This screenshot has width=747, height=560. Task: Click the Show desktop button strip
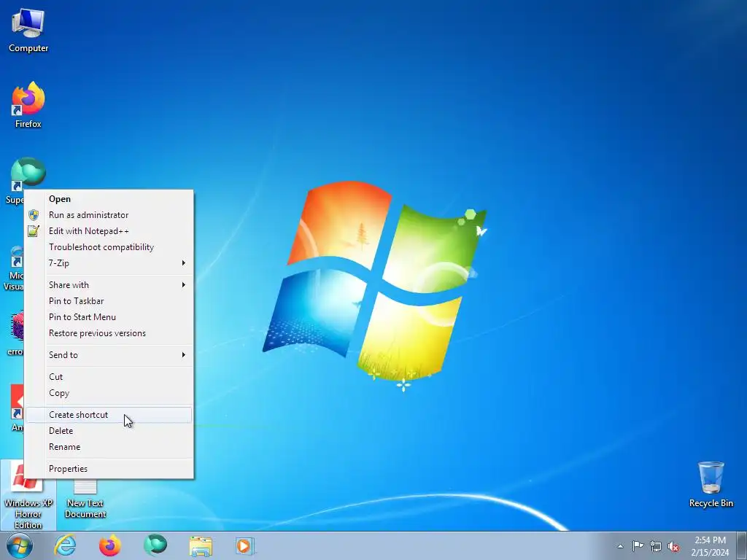(x=741, y=545)
